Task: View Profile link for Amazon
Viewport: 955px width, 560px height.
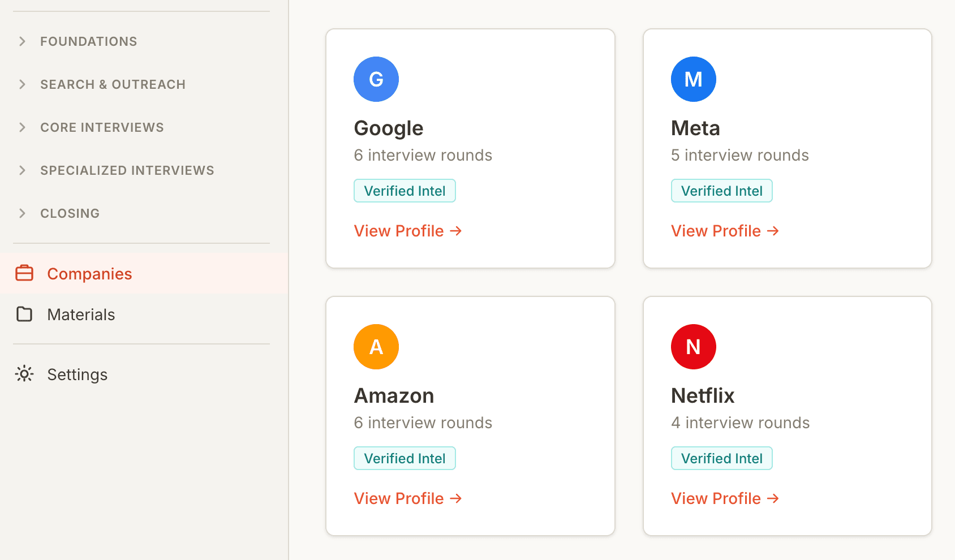Action: [x=408, y=498]
